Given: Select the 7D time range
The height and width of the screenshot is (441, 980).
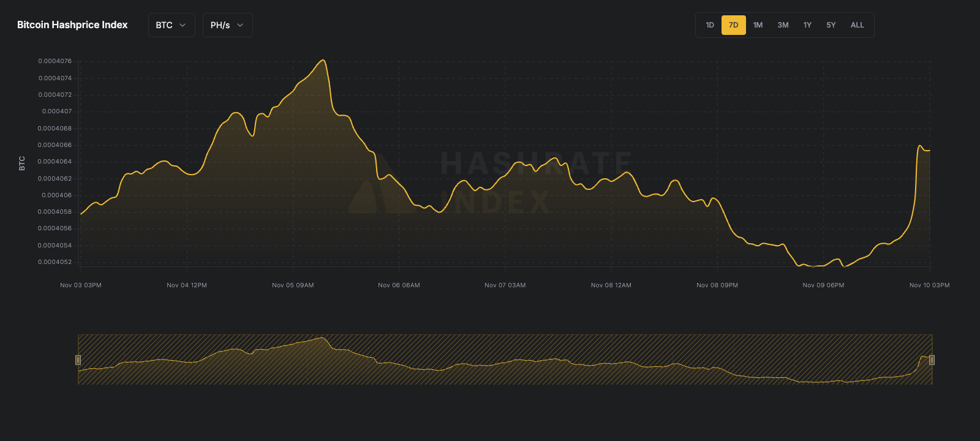Looking at the screenshot, I should click(x=734, y=25).
